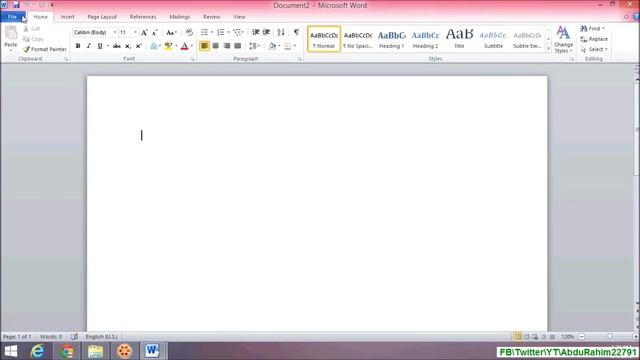Screen dimensions: 640x360
Task: Switch to the Page Layout tab
Action: pyautogui.click(x=102, y=17)
